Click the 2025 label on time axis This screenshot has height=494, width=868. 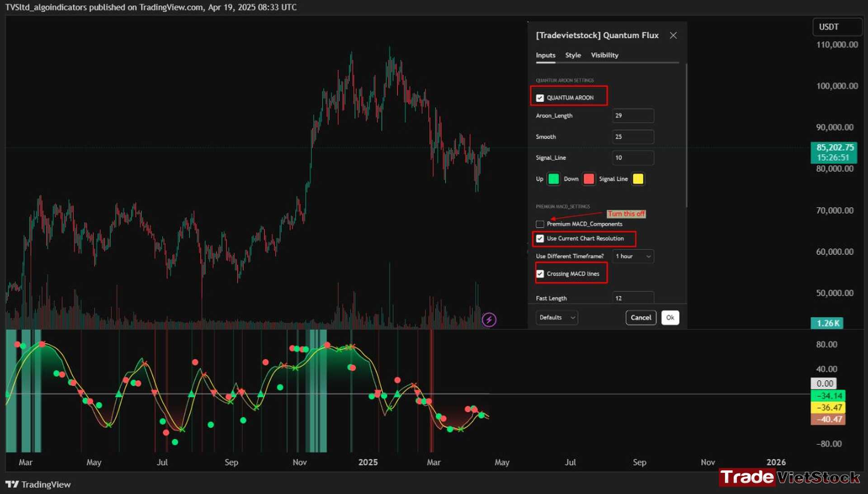pyautogui.click(x=368, y=462)
